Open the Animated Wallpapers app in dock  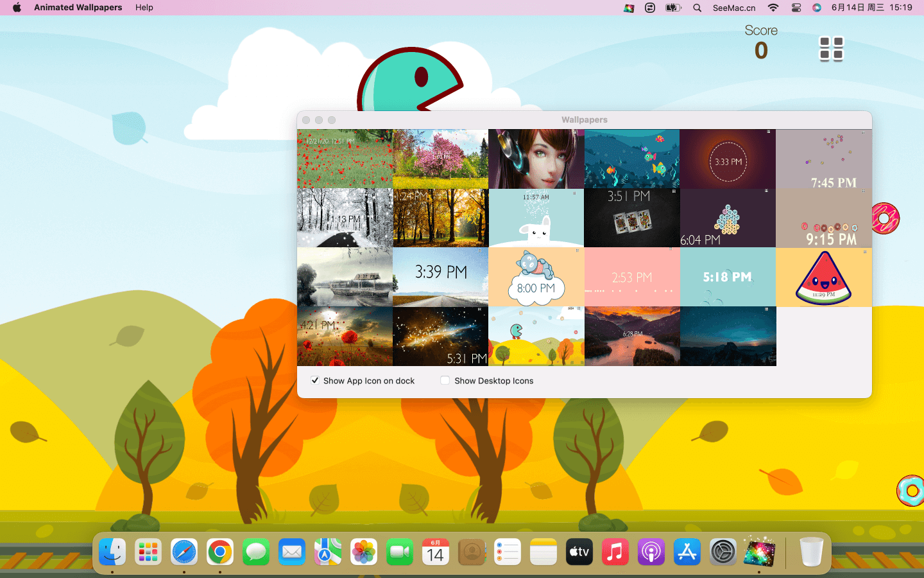(x=758, y=552)
